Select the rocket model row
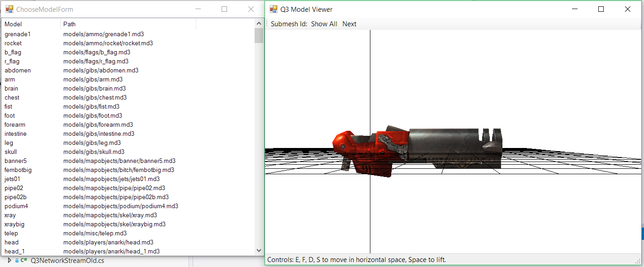Screen dimensions: 644x267 [128, 43]
